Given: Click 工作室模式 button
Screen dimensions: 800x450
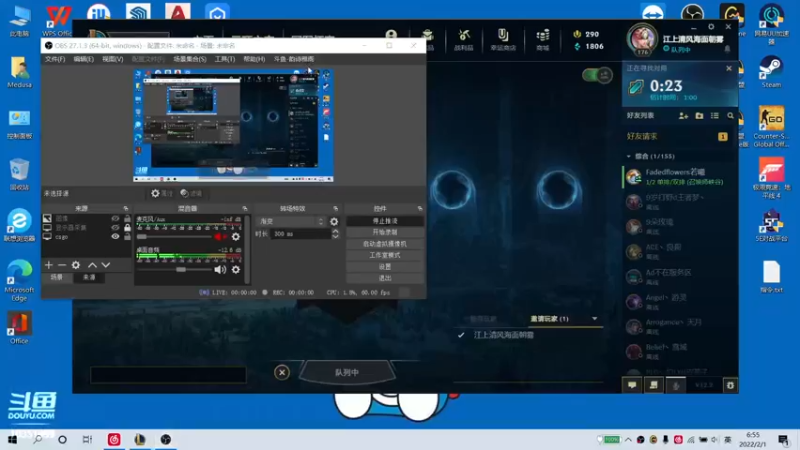Looking at the screenshot, I should tap(385, 255).
